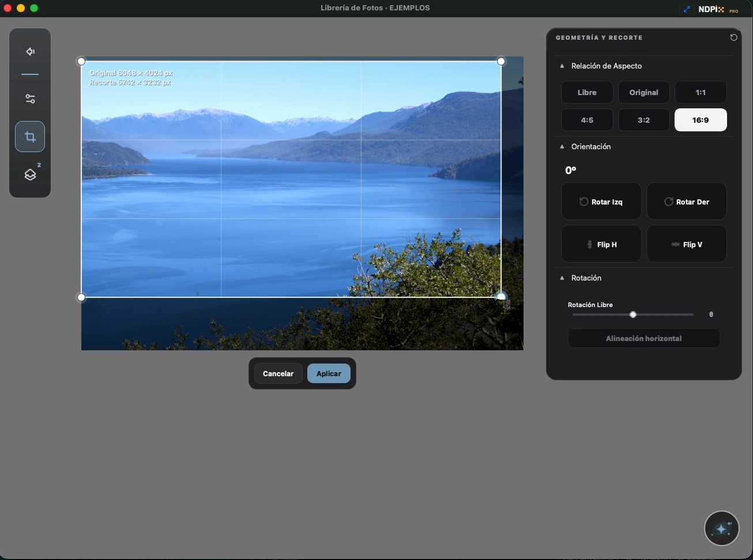Choose the 4:5 aspect ratio

point(587,120)
